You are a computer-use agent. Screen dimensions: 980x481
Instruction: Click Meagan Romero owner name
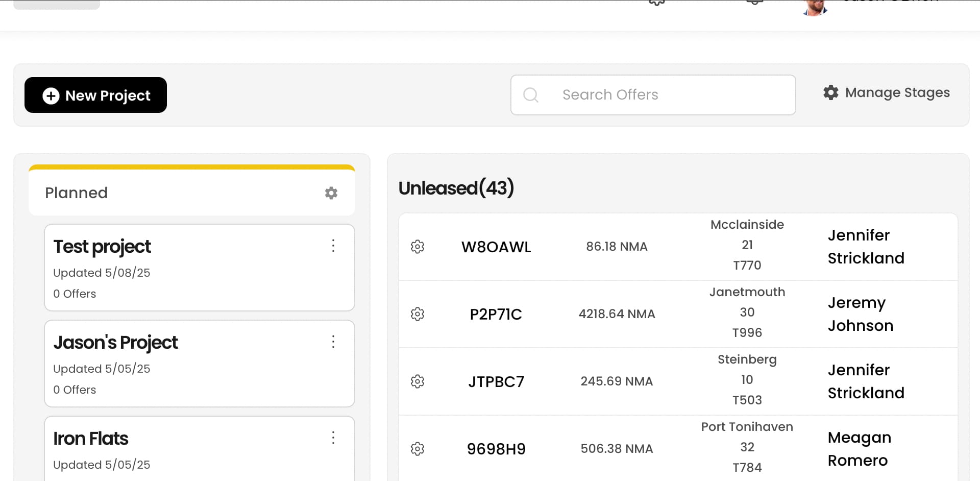pos(859,449)
